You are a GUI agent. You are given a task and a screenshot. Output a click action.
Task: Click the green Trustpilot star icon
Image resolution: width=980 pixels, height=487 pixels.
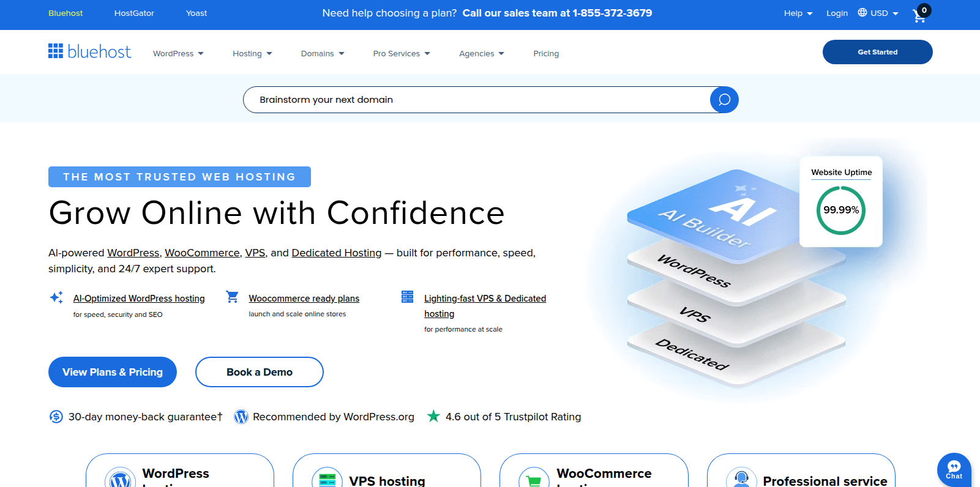pyautogui.click(x=433, y=417)
